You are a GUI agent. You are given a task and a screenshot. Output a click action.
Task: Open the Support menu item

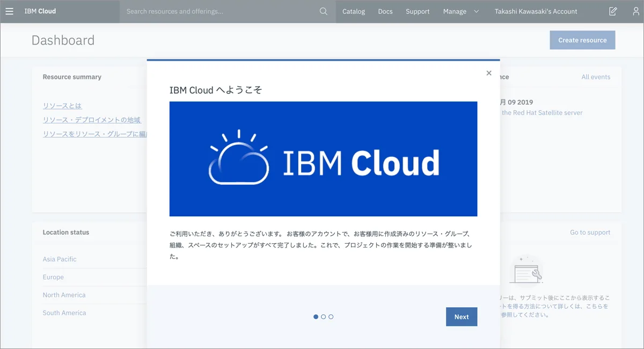pyautogui.click(x=418, y=11)
